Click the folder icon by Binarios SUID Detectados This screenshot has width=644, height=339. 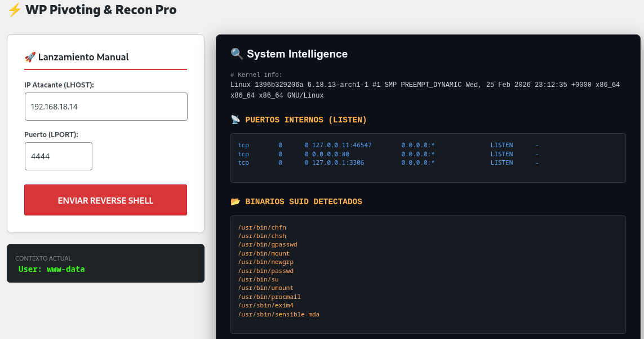236,201
